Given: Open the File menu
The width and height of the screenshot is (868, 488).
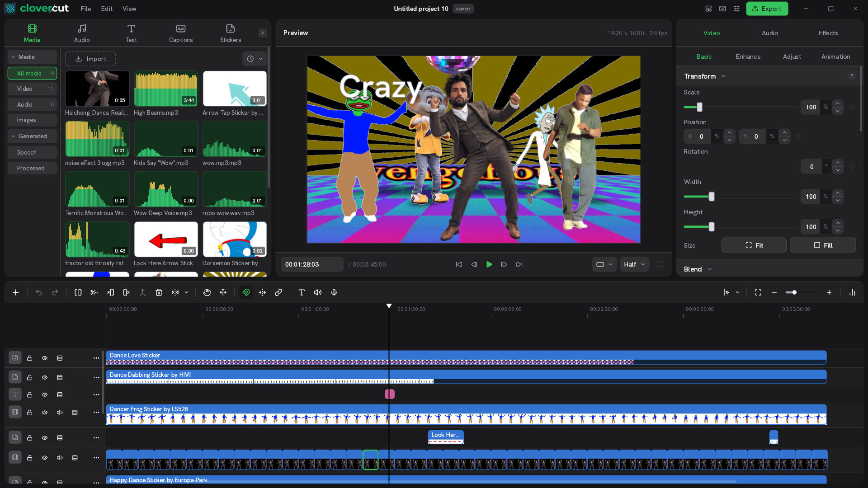Looking at the screenshot, I should (86, 9).
